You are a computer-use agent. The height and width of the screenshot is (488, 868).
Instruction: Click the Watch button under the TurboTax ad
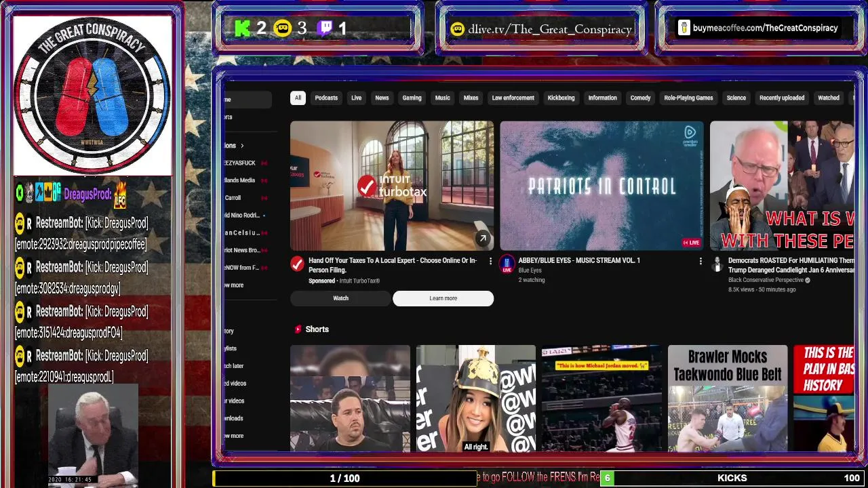click(340, 298)
